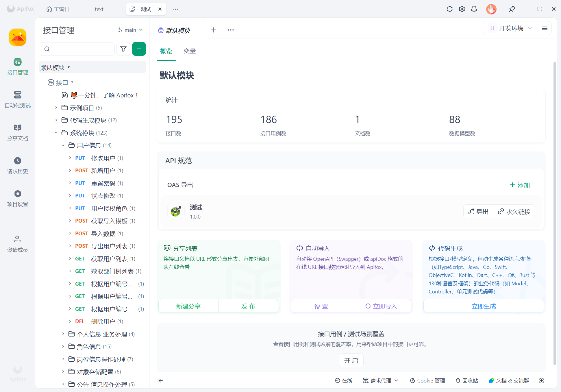This screenshot has width=561, height=392.
Task: Click the API search input field
Action: click(x=81, y=49)
